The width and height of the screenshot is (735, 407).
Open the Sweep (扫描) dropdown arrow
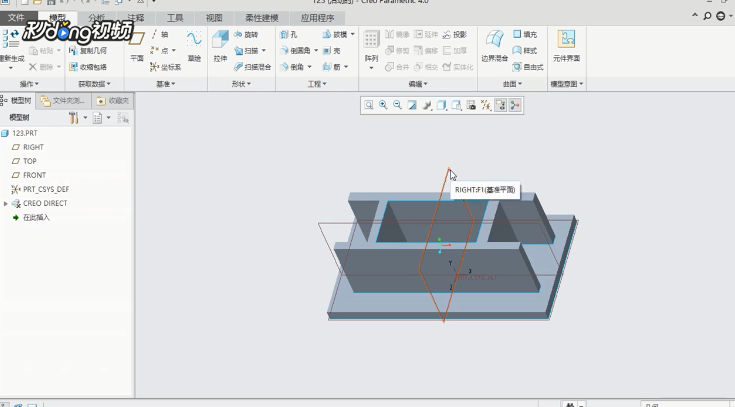(264, 51)
